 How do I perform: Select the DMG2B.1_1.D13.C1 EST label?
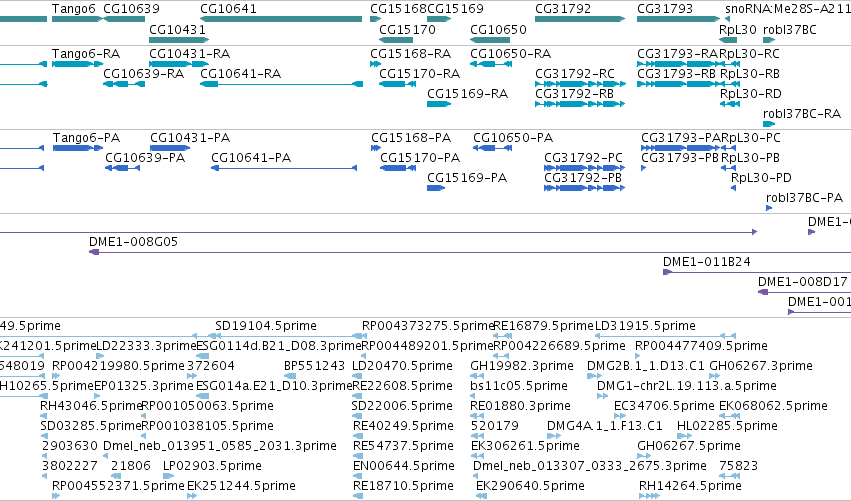click(646, 366)
